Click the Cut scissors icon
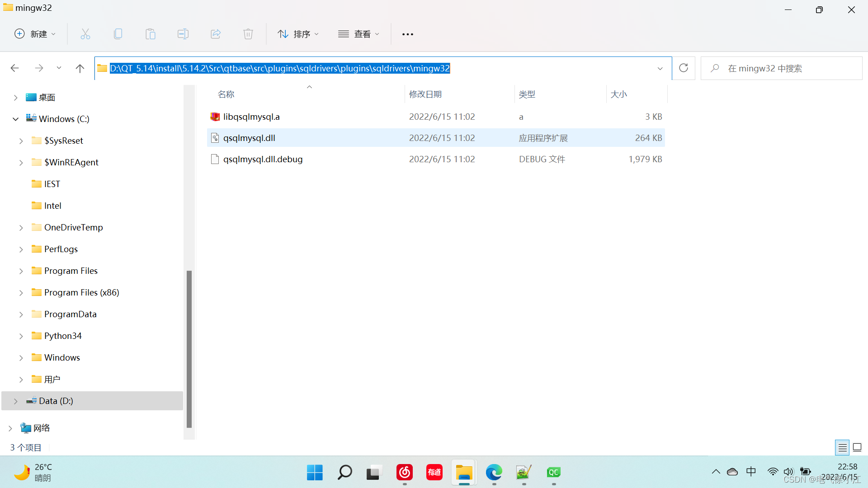This screenshot has width=868, height=488. tap(85, 34)
